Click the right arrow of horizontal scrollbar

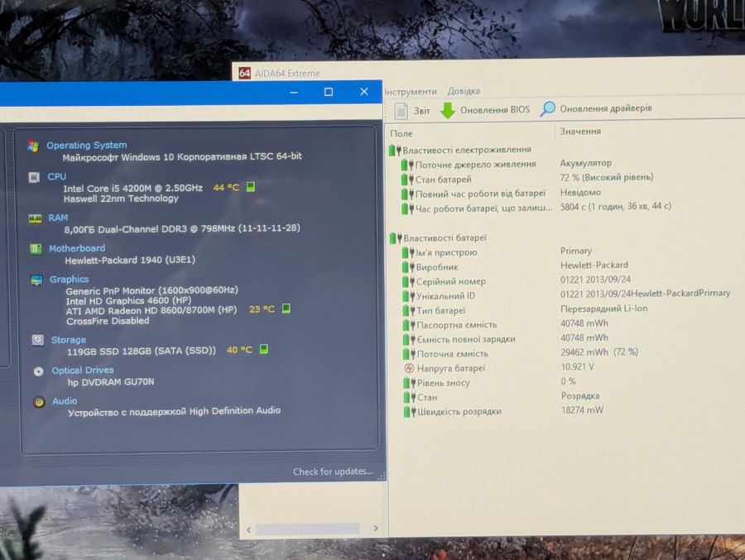point(376,529)
